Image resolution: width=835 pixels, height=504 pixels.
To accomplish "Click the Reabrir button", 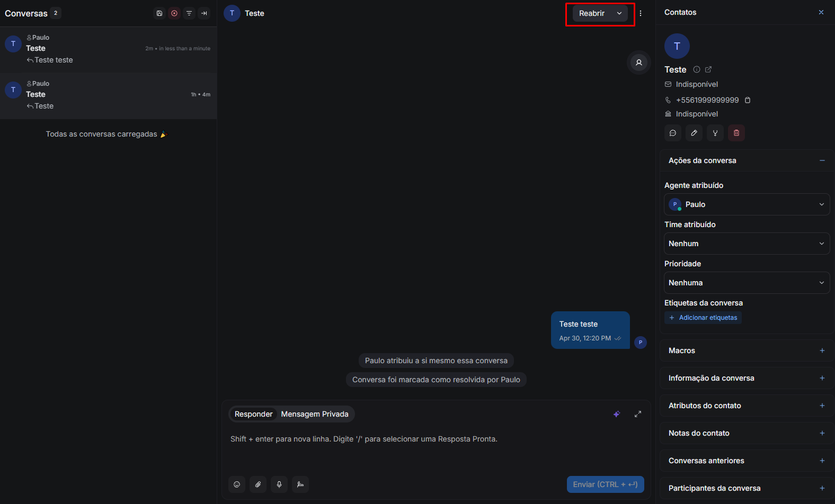I will (592, 13).
